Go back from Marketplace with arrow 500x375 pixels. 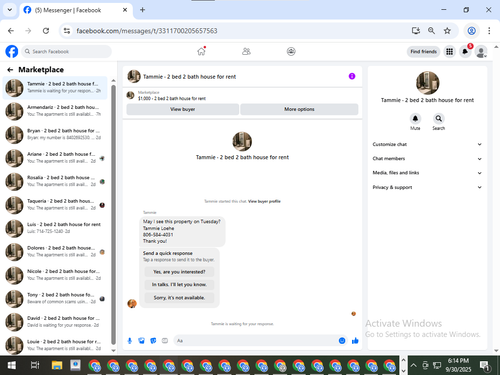click(10, 70)
